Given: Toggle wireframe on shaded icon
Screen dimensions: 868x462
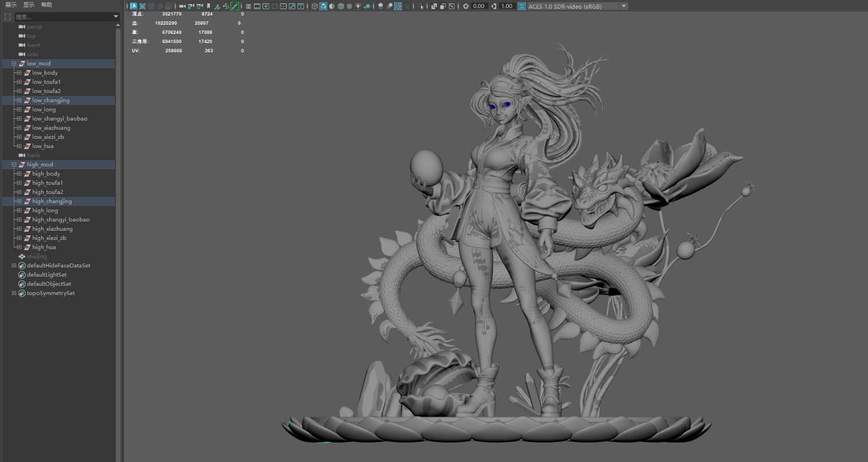Looking at the screenshot, I should (x=341, y=6).
